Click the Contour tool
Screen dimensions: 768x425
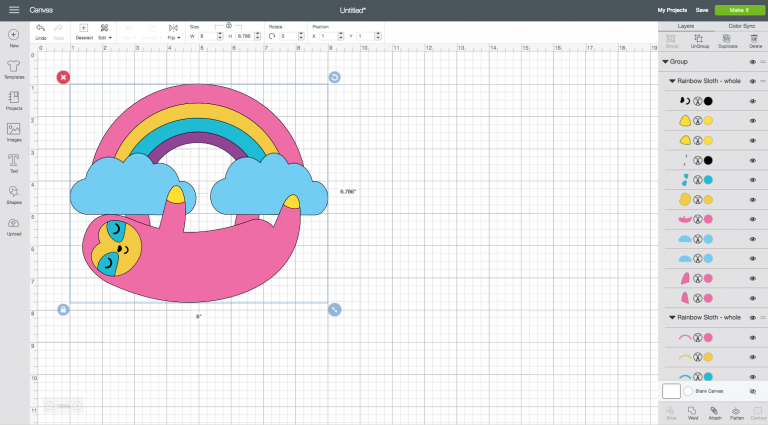click(758, 413)
